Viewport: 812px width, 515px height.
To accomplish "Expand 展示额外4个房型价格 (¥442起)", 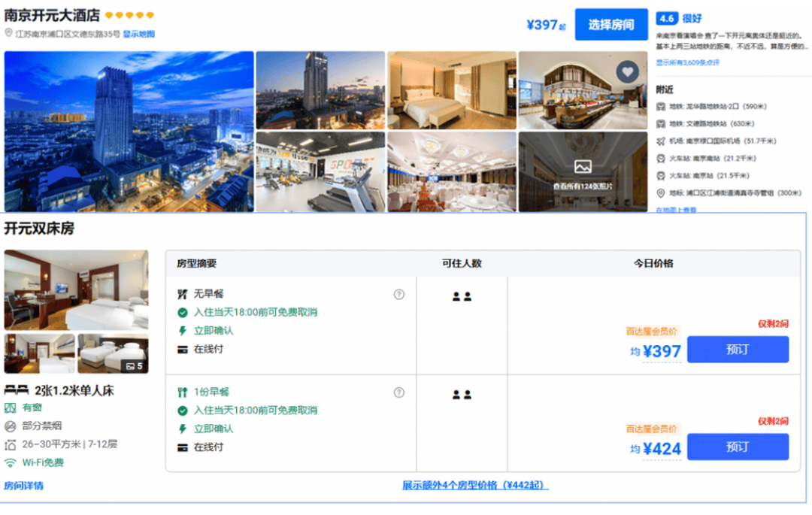I will 475,485.
